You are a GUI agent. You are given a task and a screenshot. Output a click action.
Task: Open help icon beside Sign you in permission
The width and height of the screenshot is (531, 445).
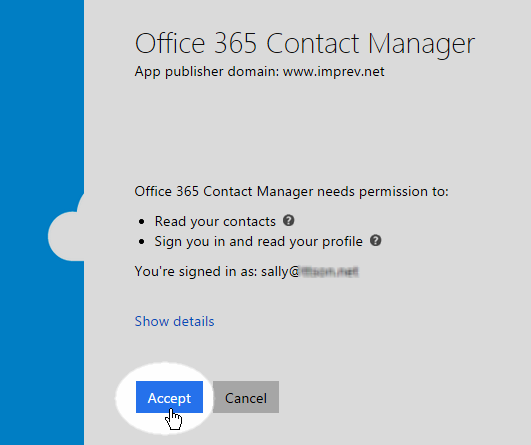(376, 241)
